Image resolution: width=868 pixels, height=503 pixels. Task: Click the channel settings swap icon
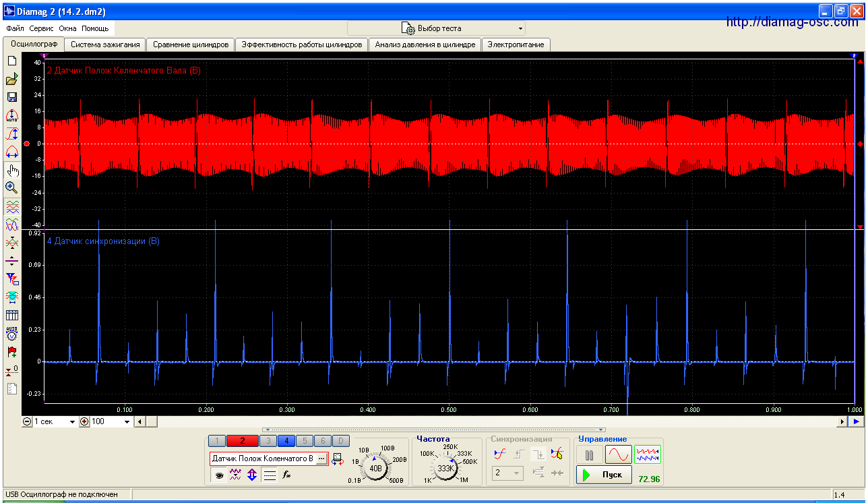338,459
